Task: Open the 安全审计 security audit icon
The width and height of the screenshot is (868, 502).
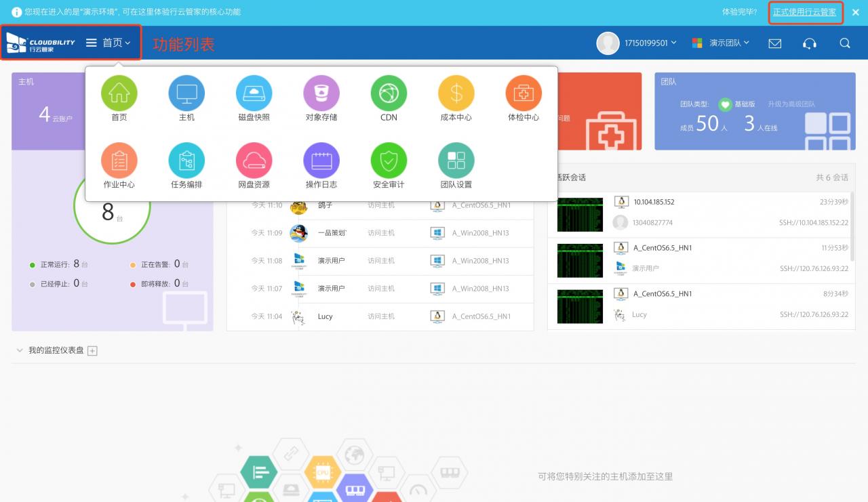Action: (389, 161)
